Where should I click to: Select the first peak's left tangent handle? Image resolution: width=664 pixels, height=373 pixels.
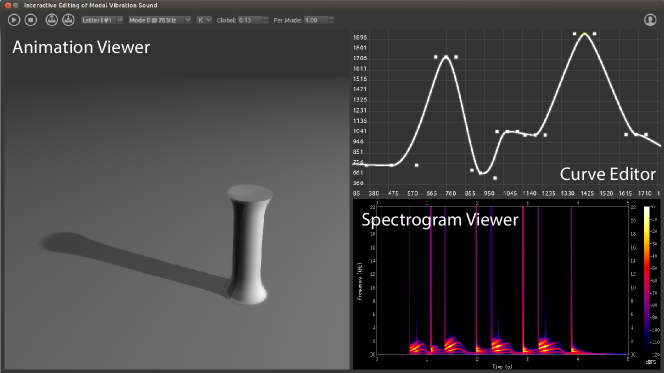click(436, 57)
